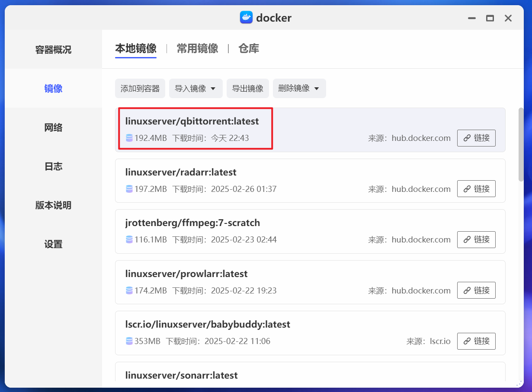The height and width of the screenshot is (392, 532).
Task: Click download time 2025-02-26 01:37
Action: point(244,189)
